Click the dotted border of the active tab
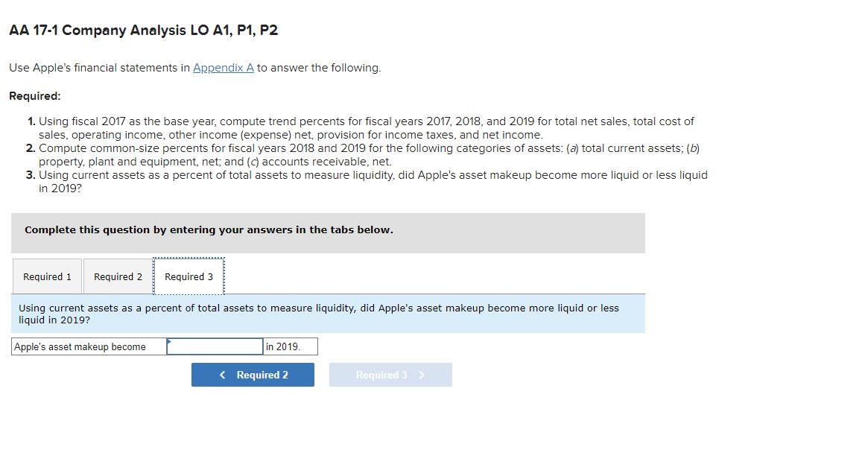This screenshot has height=450, width=868. [189, 259]
